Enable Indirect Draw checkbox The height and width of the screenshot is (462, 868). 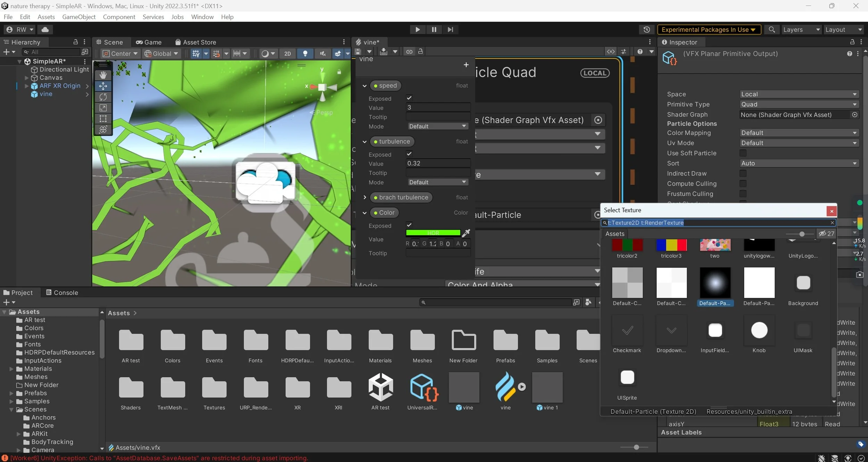[743, 173]
